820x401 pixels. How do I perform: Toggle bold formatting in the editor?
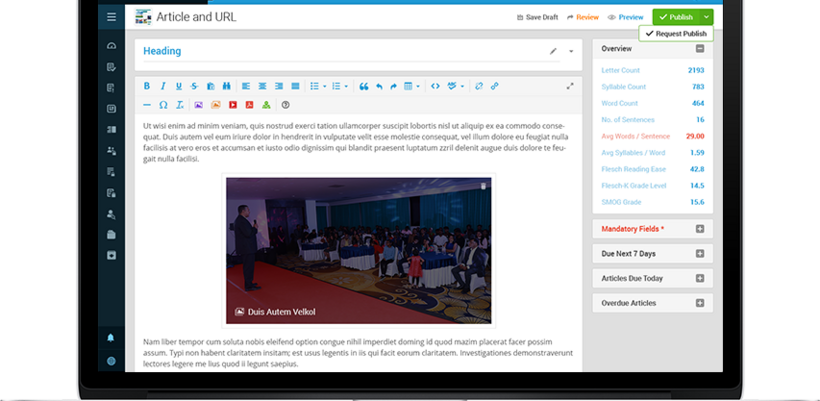coord(147,86)
